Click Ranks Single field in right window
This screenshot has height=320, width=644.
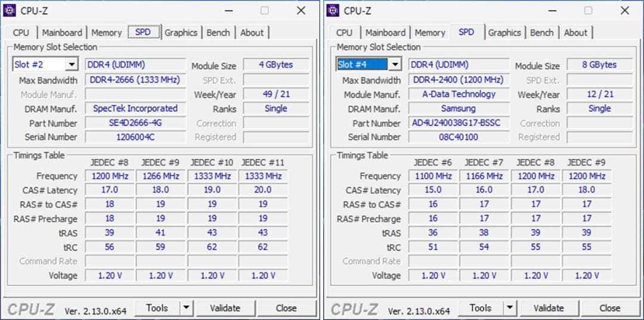pyautogui.click(x=599, y=109)
